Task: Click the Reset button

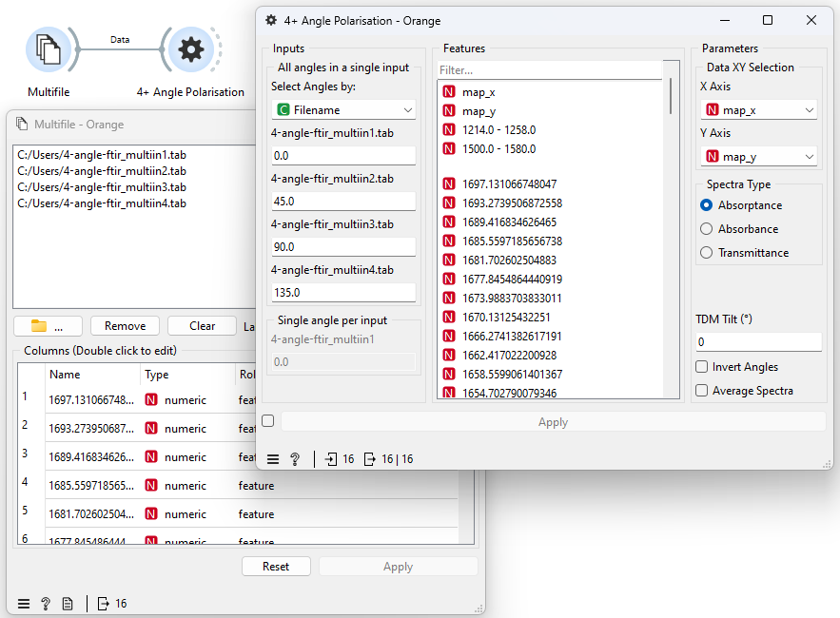Action: pyautogui.click(x=276, y=567)
